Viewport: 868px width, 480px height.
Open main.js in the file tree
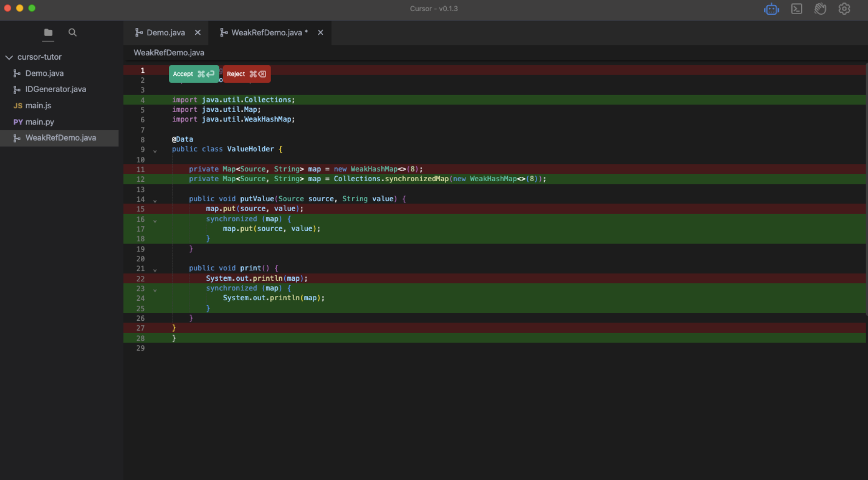[x=38, y=105]
